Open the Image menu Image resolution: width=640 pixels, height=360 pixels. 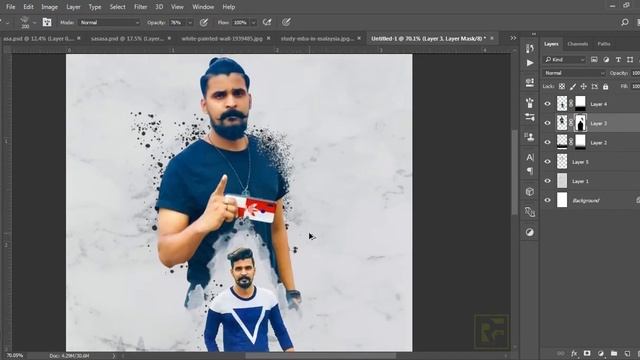coord(49,7)
